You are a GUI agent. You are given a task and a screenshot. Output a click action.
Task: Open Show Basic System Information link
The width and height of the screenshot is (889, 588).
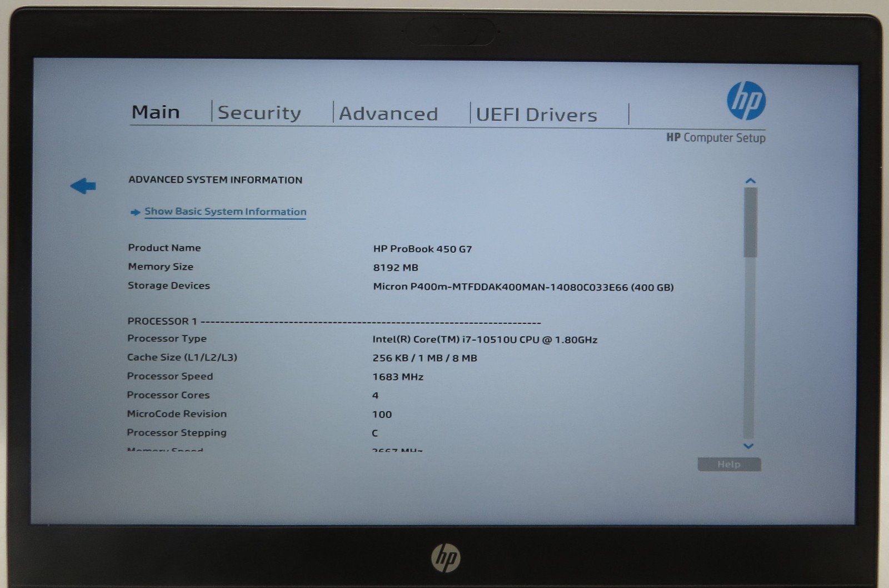(x=225, y=211)
